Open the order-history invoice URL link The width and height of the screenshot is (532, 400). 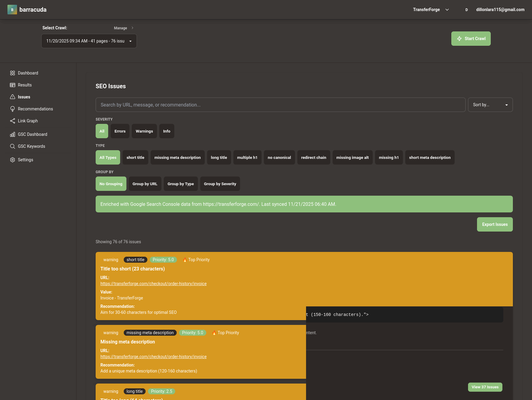pos(153,284)
